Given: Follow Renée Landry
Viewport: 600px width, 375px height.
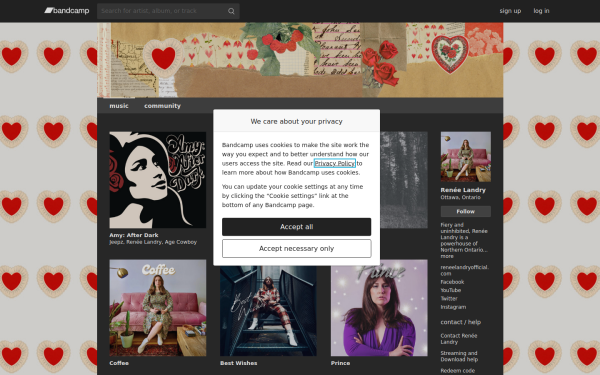Looking at the screenshot, I should (x=466, y=211).
